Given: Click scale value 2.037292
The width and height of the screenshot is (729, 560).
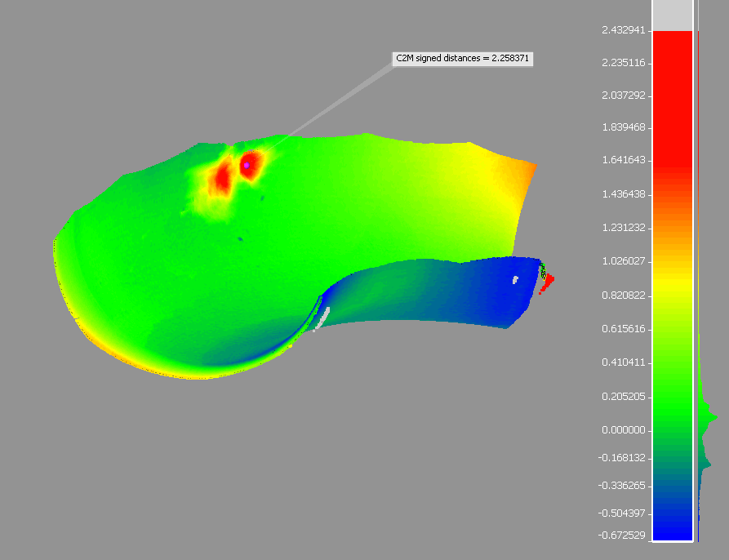Looking at the screenshot, I should [x=624, y=96].
